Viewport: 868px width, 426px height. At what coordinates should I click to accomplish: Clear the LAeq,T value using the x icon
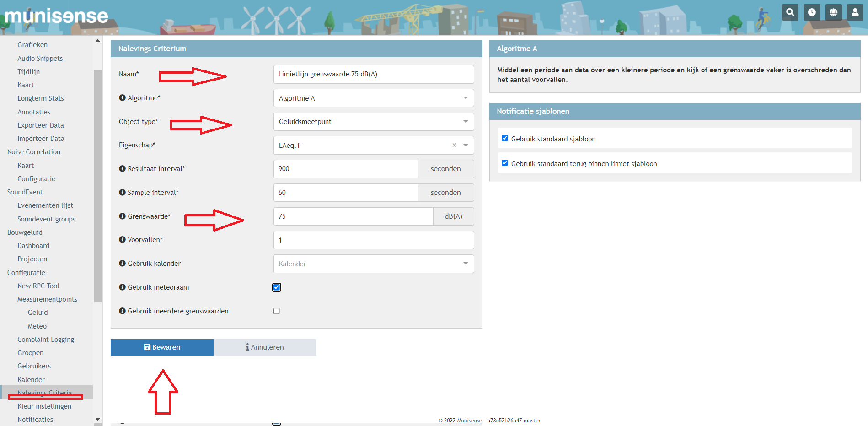tap(454, 145)
